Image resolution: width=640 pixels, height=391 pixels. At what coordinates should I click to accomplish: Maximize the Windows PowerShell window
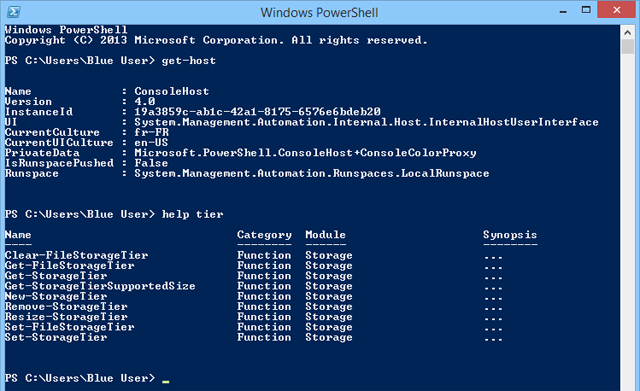pos(586,10)
